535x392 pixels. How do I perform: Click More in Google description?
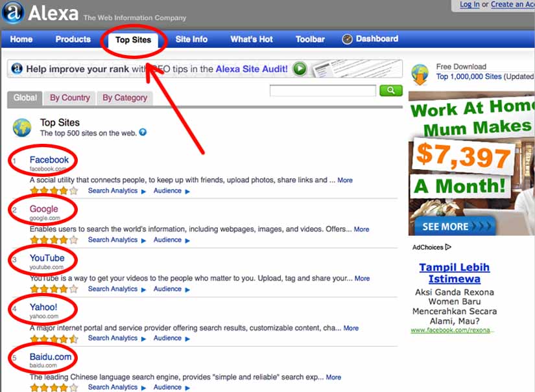pos(361,229)
